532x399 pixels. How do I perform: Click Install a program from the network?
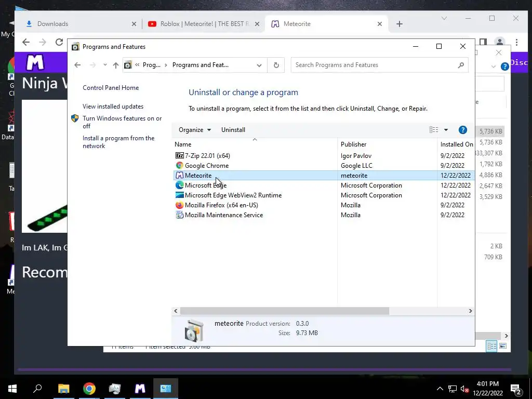pyautogui.click(x=118, y=142)
